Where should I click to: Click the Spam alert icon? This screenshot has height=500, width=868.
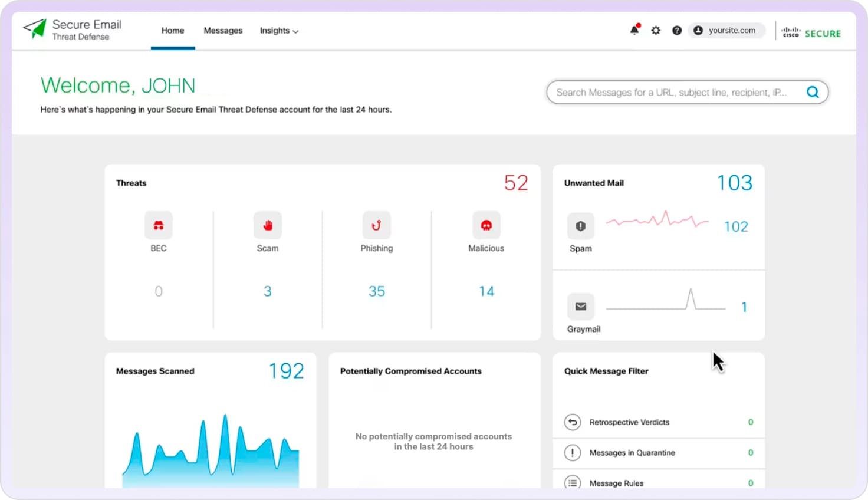coord(580,225)
